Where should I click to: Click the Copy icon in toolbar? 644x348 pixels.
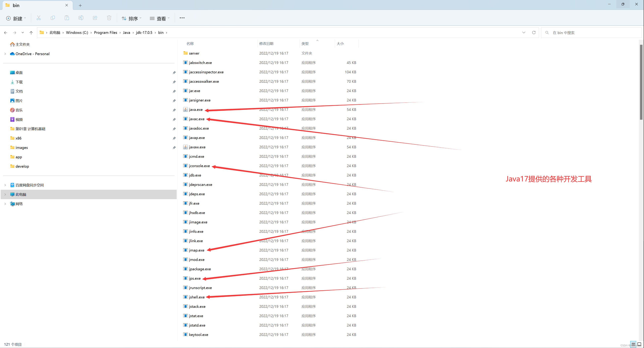point(53,18)
